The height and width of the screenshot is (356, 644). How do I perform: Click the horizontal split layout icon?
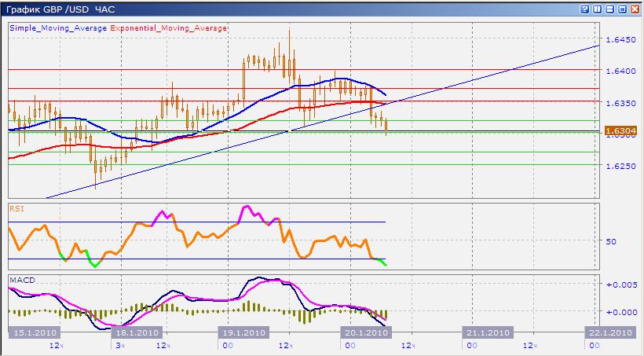(x=610, y=9)
